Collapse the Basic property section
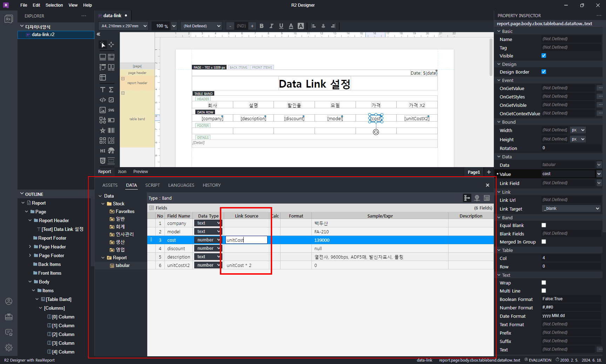Viewport: 606px width, 364px height. (x=499, y=32)
